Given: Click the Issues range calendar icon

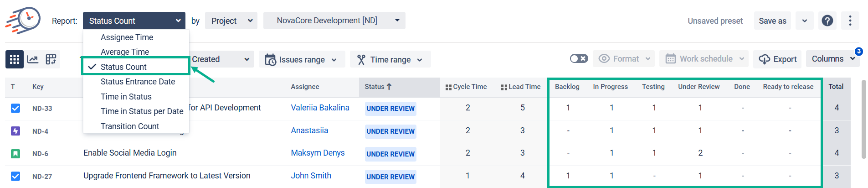Looking at the screenshot, I should (x=270, y=60).
